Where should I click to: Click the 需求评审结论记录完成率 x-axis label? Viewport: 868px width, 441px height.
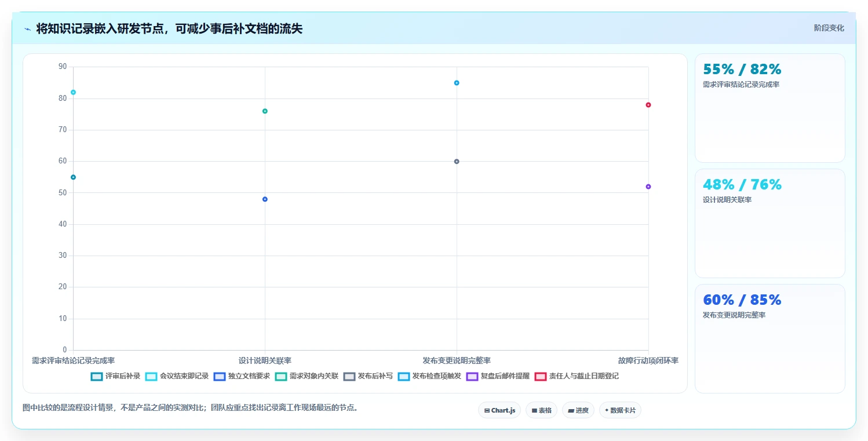tap(73, 360)
